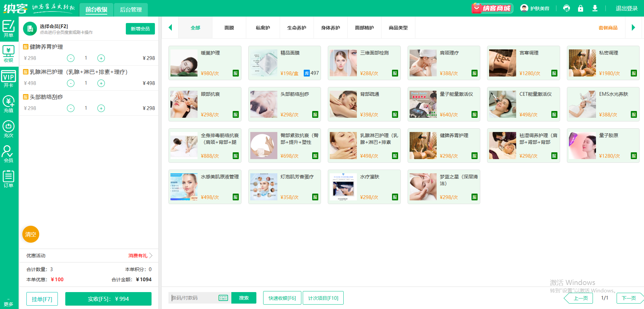Select the 生命养护 category tab
Image resolution: width=644 pixels, height=309 pixels.
pyautogui.click(x=297, y=28)
